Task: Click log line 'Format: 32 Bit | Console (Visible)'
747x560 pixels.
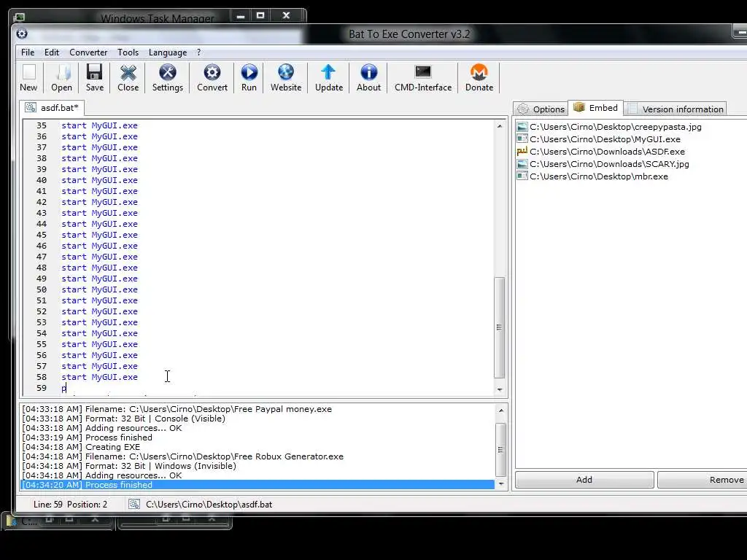Action: tap(123, 419)
